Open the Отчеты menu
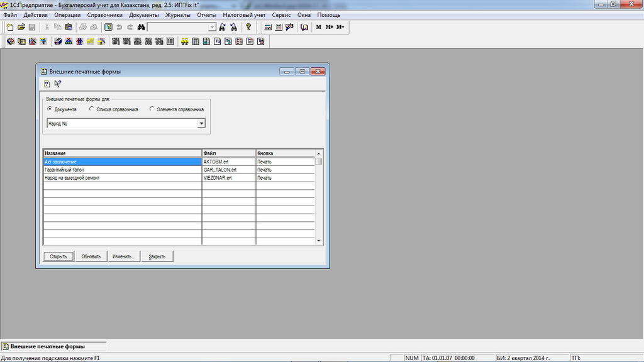The height and width of the screenshot is (362, 644). pyautogui.click(x=206, y=15)
